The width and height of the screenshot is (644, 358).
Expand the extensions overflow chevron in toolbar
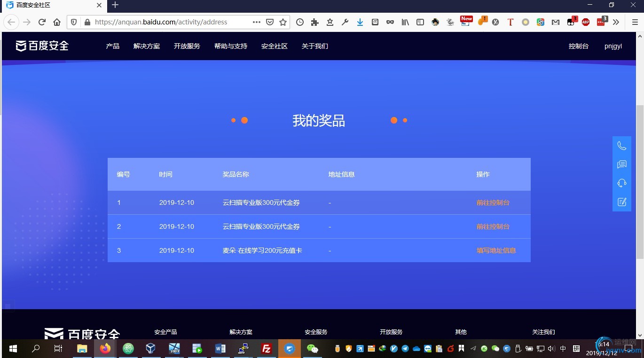tap(616, 22)
